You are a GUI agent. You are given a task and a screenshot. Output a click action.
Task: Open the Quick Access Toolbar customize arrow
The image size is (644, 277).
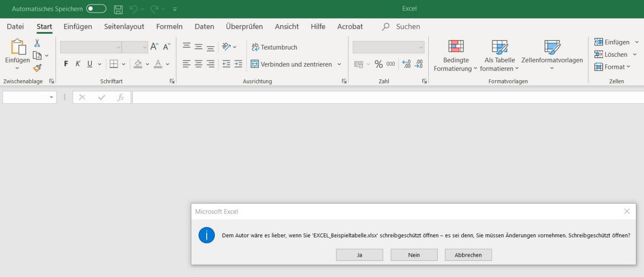pyautogui.click(x=175, y=9)
